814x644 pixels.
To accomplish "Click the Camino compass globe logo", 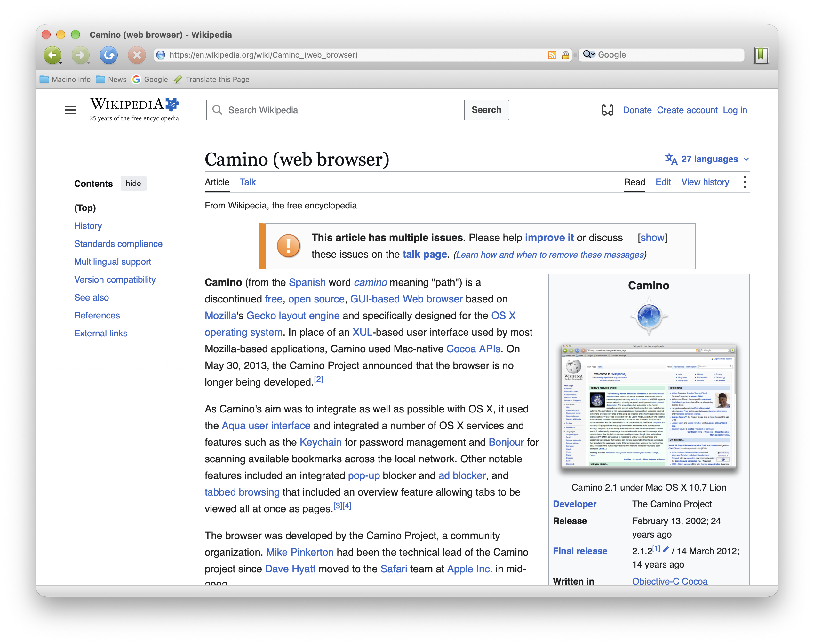I will pyautogui.click(x=649, y=316).
